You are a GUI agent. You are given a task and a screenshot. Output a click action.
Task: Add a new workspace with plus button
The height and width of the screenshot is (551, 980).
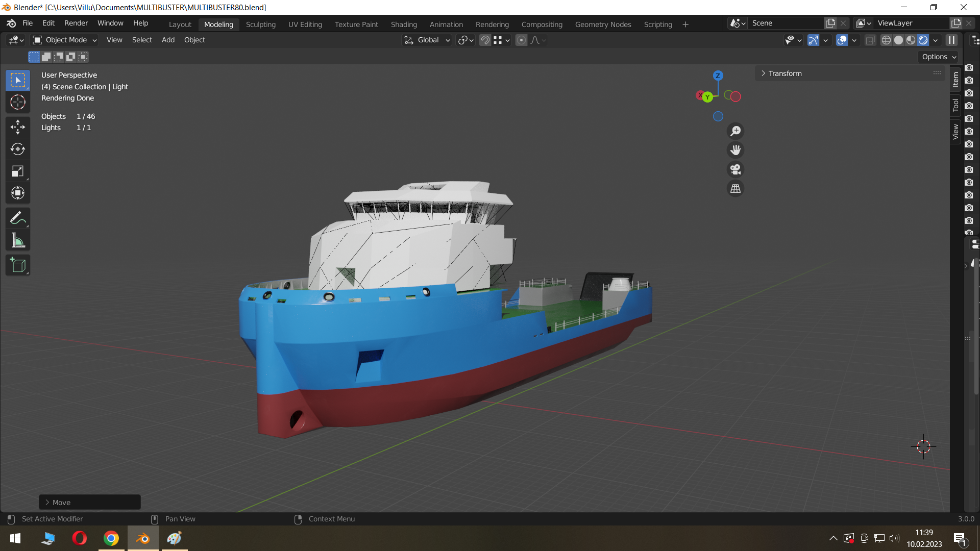tap(685, 24)
